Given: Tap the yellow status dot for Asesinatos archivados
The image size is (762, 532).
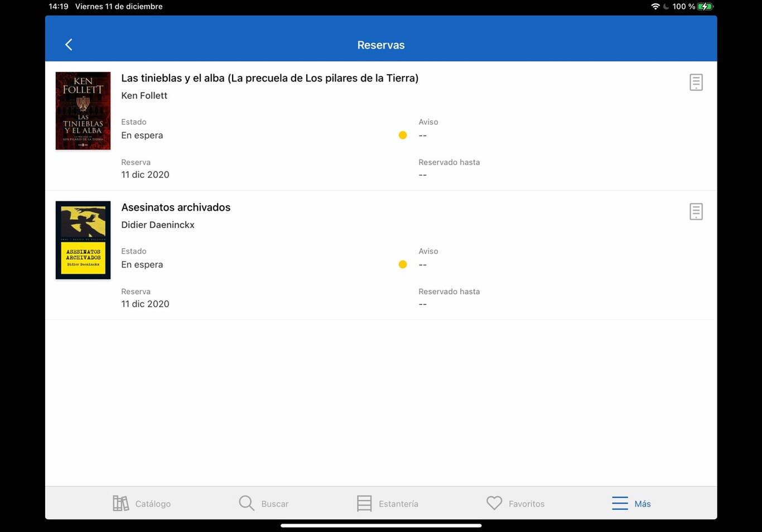Looking at the screenshot, I should click(403, 264).
